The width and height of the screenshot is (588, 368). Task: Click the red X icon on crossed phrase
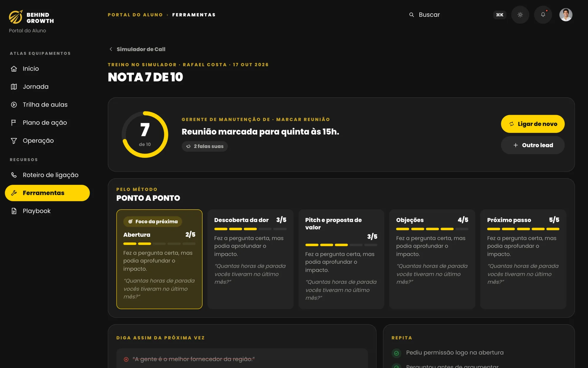click(x=126, y=359)
